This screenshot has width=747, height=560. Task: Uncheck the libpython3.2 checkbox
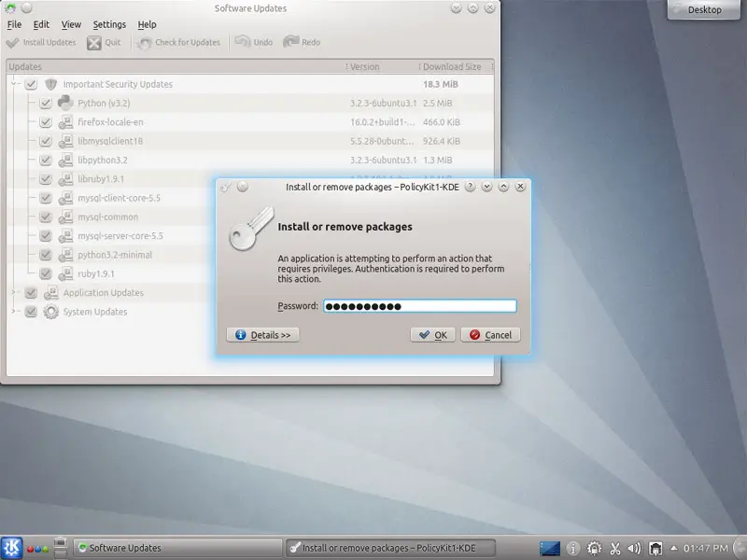(x=45, y=161)
